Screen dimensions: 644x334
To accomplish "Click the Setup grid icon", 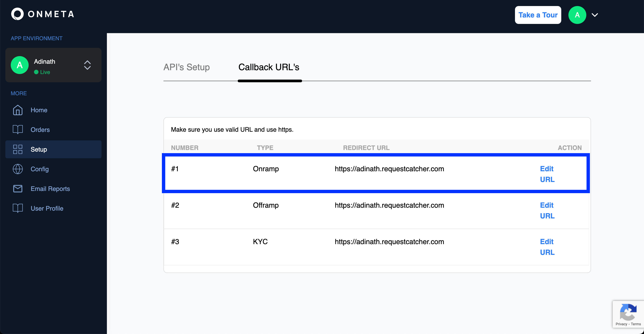I will (17, 149).
